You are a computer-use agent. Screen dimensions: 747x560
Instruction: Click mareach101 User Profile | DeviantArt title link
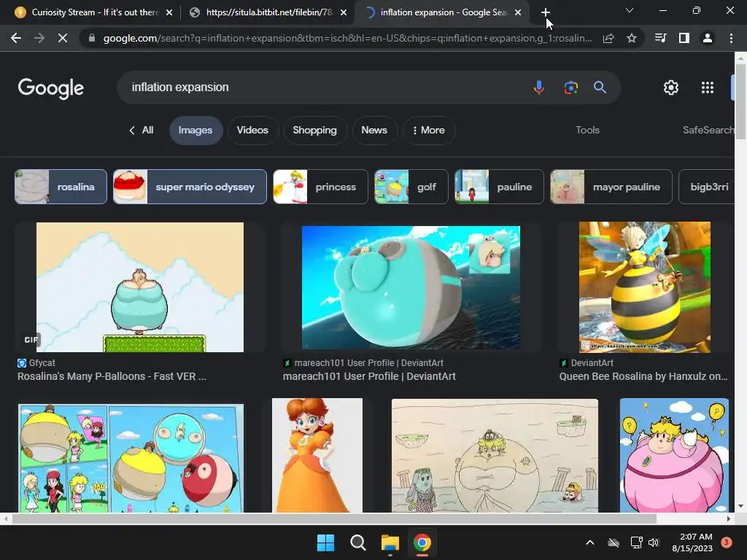point(369,376)
